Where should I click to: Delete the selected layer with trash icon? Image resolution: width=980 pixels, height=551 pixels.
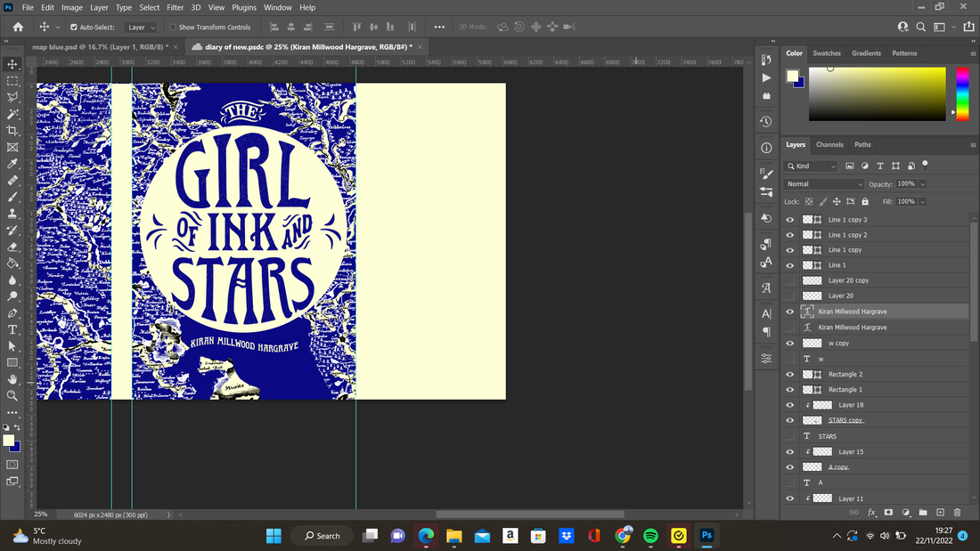[x=957, y=512]
